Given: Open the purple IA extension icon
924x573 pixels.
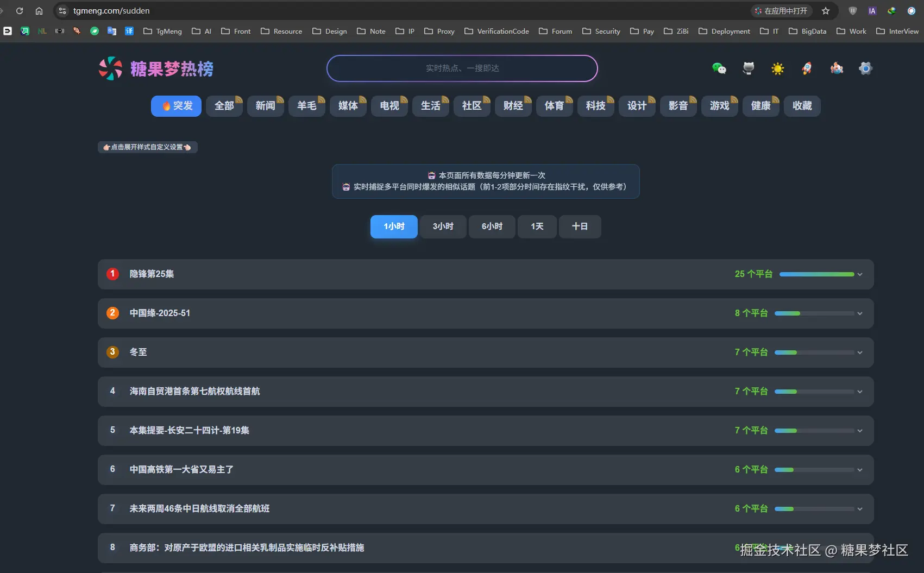Looking at the screenshot, I should coord(872,11).
